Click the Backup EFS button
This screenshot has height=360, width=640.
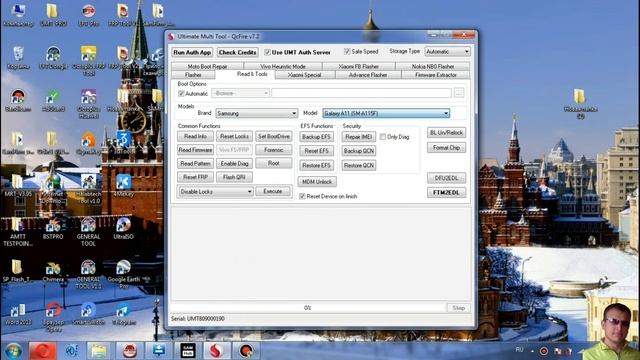[x=316, y=137]
